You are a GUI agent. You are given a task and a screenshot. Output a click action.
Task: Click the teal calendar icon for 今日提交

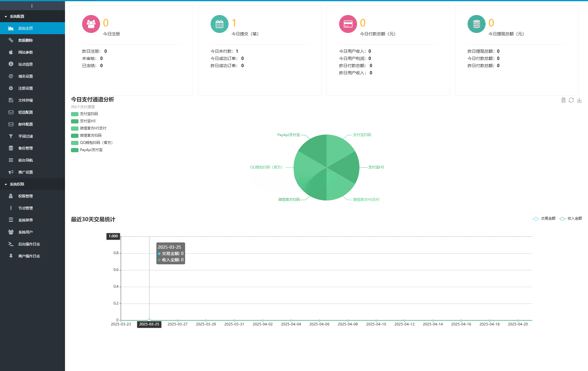[219, 24]
